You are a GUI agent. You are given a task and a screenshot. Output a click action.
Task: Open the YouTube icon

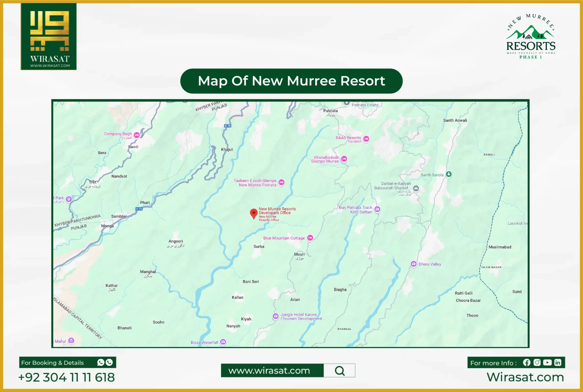(547, 362)
